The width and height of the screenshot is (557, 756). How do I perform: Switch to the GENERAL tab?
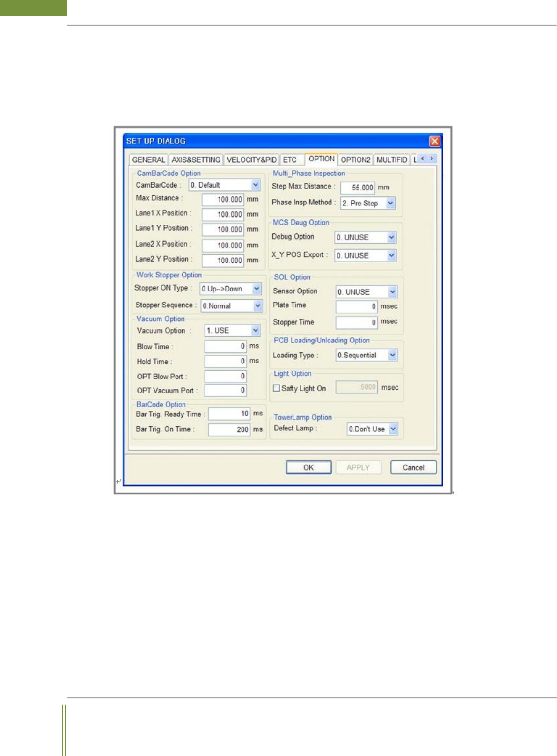[148, 160]
